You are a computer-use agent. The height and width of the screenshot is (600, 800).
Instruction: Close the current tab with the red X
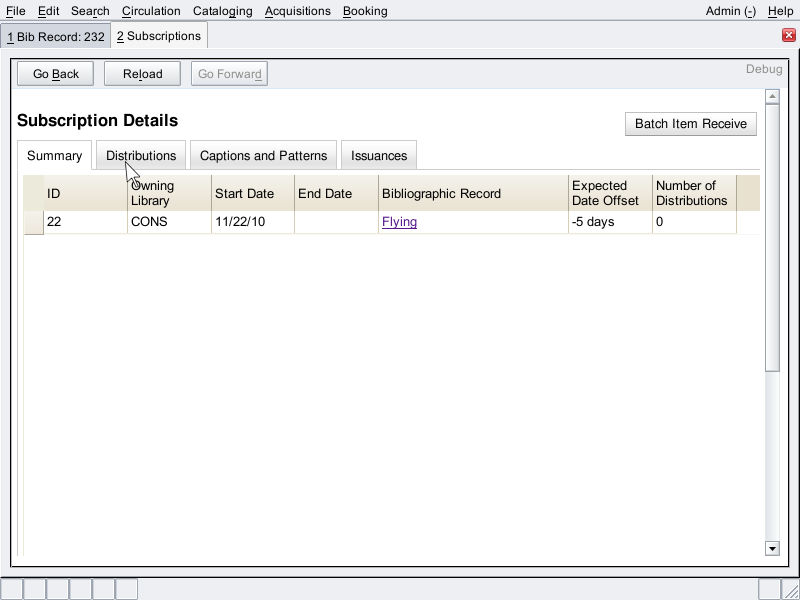pyautogui.click(x=788, y=36)
